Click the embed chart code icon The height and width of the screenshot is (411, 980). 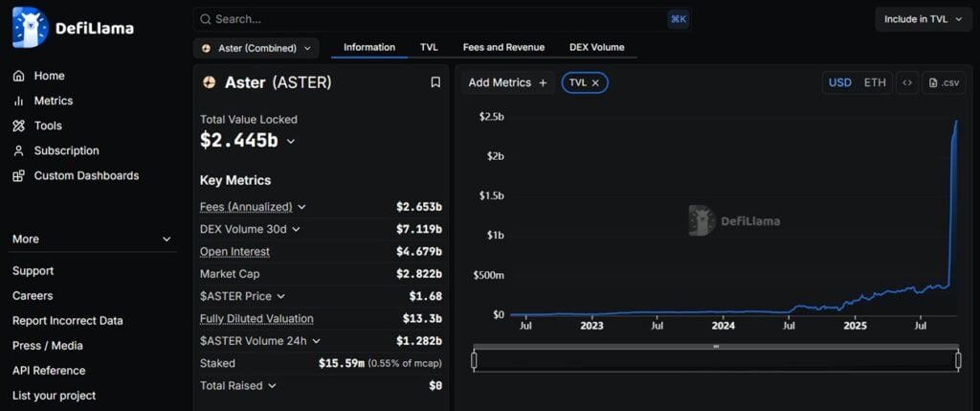tap(906, 82)
